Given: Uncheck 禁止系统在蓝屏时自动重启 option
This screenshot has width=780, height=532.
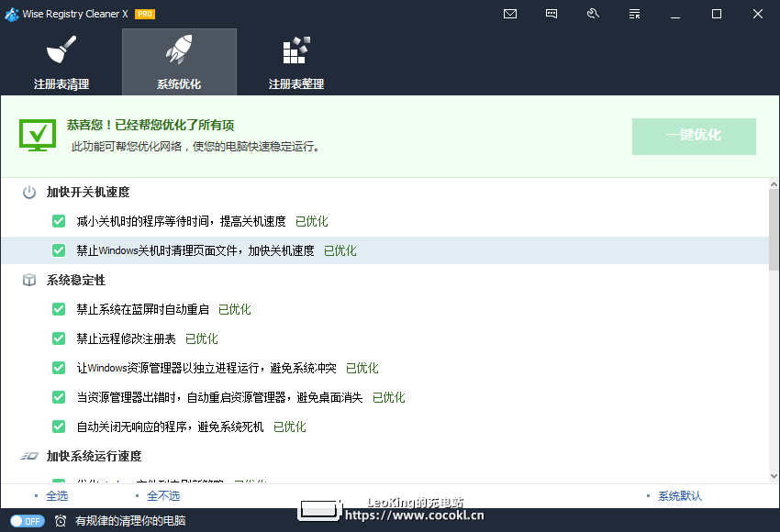Looking at the screenshot, I should (59, 309).
